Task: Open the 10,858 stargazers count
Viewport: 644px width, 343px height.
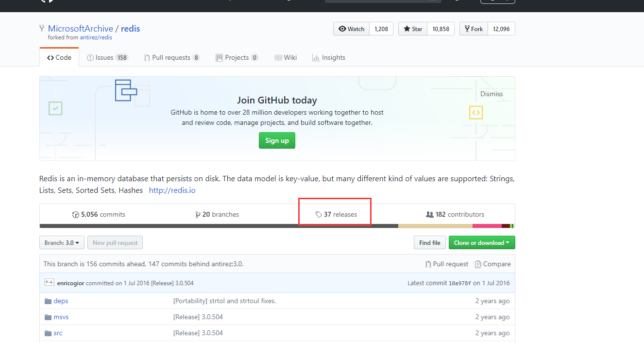Action: 441,29
